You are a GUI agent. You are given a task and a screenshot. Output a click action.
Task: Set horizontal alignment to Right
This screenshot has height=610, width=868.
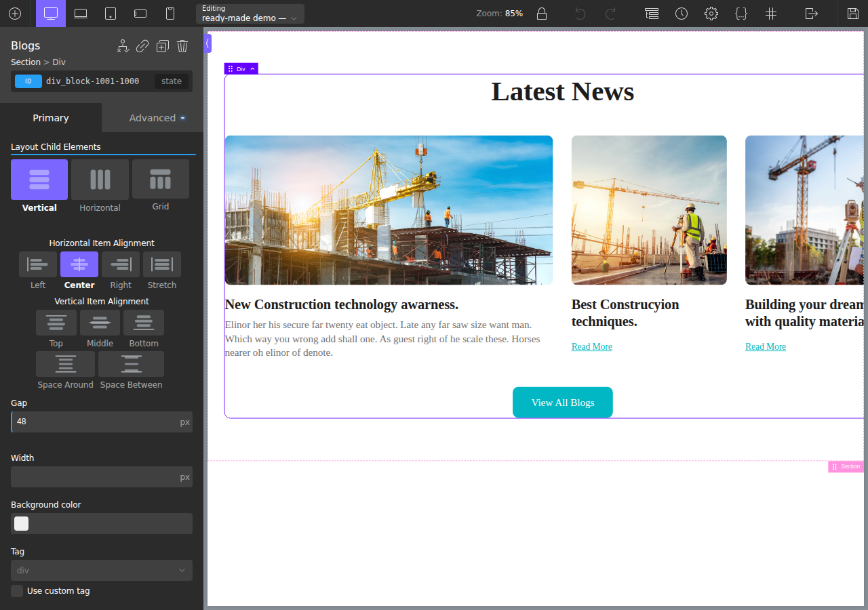[121, 264]
